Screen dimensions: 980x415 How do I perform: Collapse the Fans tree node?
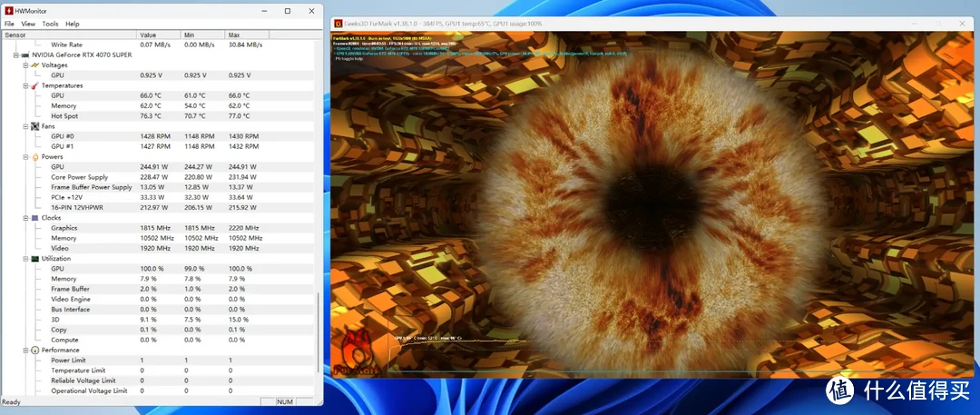pos(25,126)
